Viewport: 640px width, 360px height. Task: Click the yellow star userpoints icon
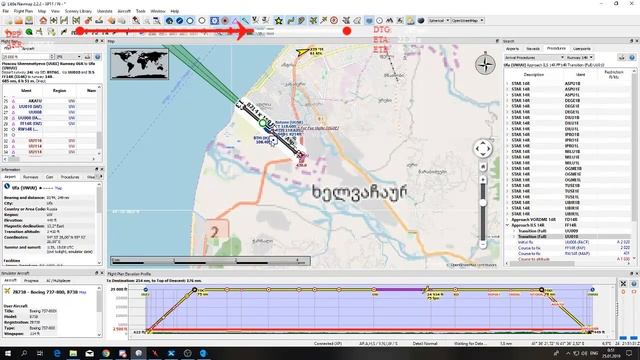pos(278,20)
